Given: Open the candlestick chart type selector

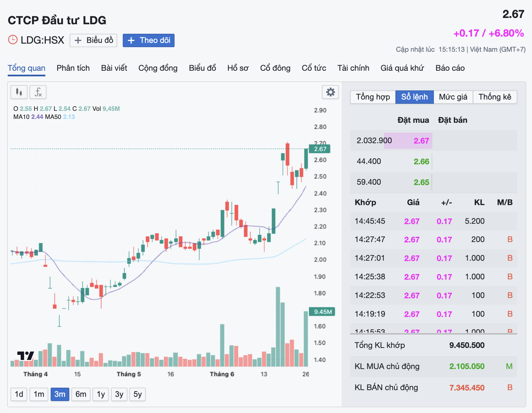Looking at the screenshot, I should [x=19, y=92].
